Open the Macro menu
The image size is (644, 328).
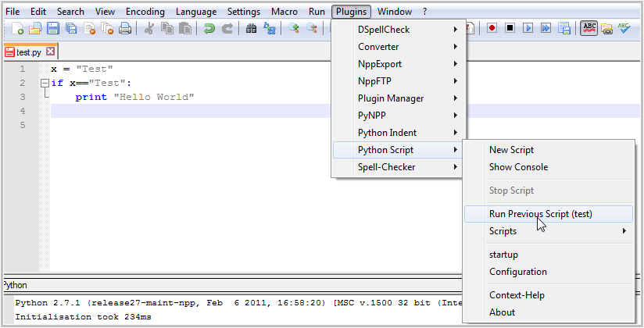tap(284, 12)
